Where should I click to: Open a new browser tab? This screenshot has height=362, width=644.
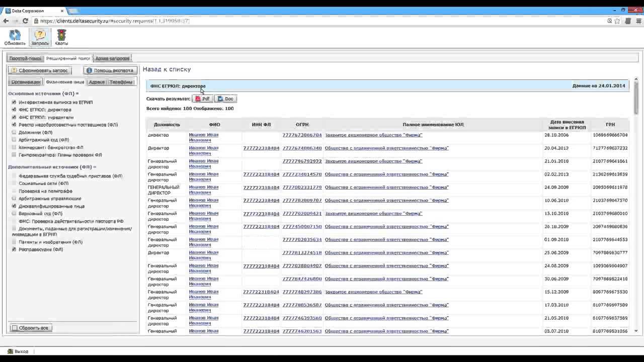pos(73,11)
